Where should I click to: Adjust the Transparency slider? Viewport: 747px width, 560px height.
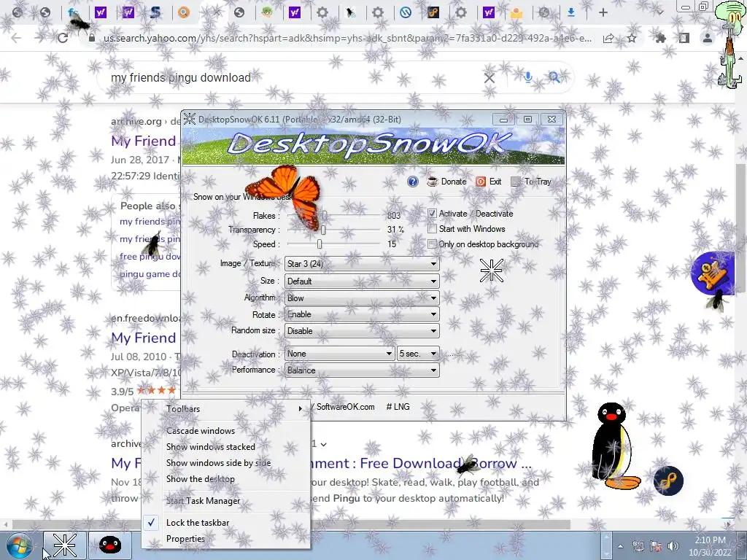[323, 230]
